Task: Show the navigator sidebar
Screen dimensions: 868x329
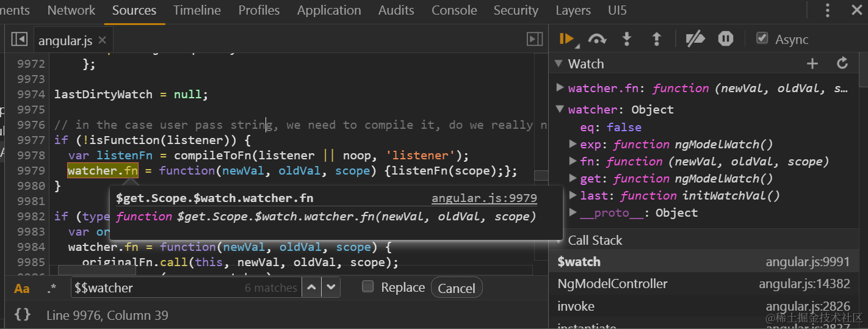Action: pos(20,39)
